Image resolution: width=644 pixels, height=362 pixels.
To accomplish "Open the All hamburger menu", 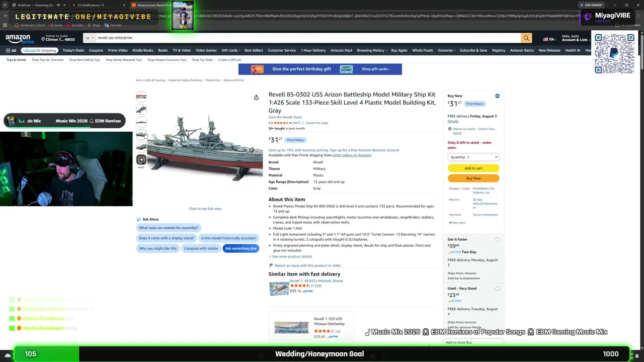I will pyautogui.click(x=11, y=50).
